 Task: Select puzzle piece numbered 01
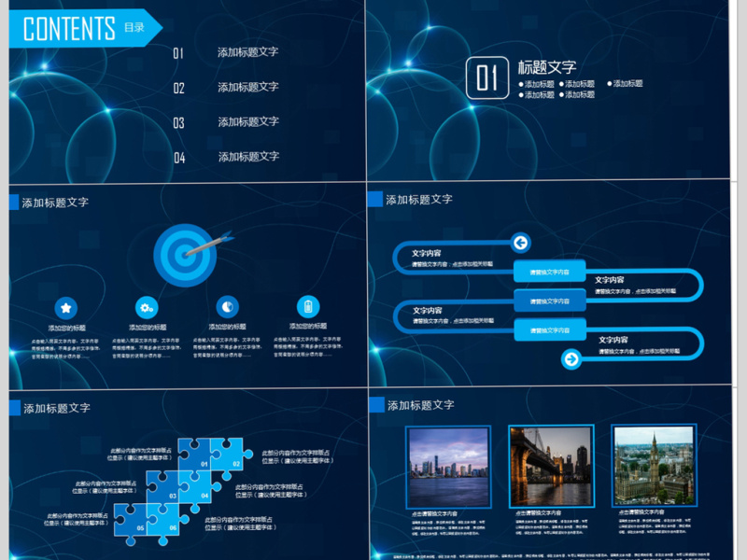coord(196,456)
